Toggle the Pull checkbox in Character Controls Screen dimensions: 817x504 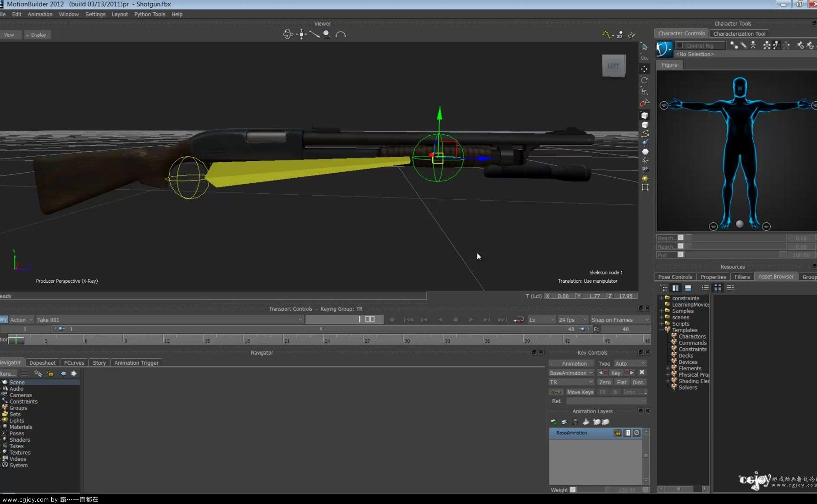tap(681, 255)
